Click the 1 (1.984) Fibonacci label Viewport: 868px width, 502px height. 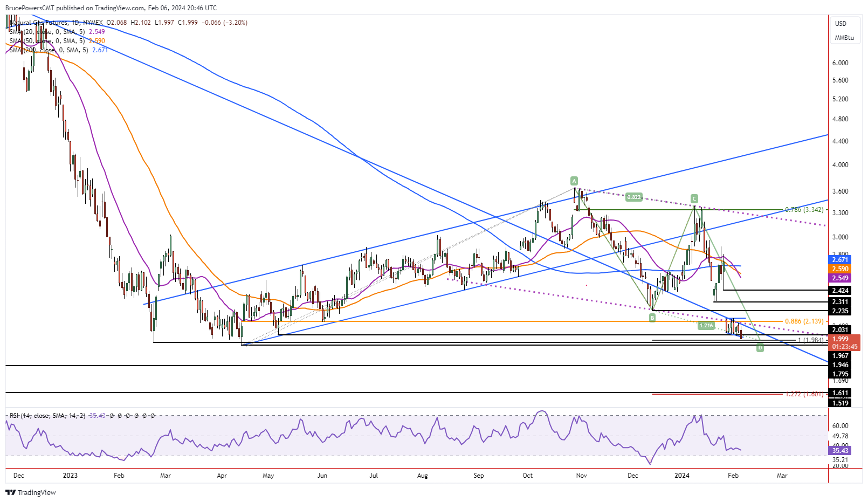pos(810,340)
